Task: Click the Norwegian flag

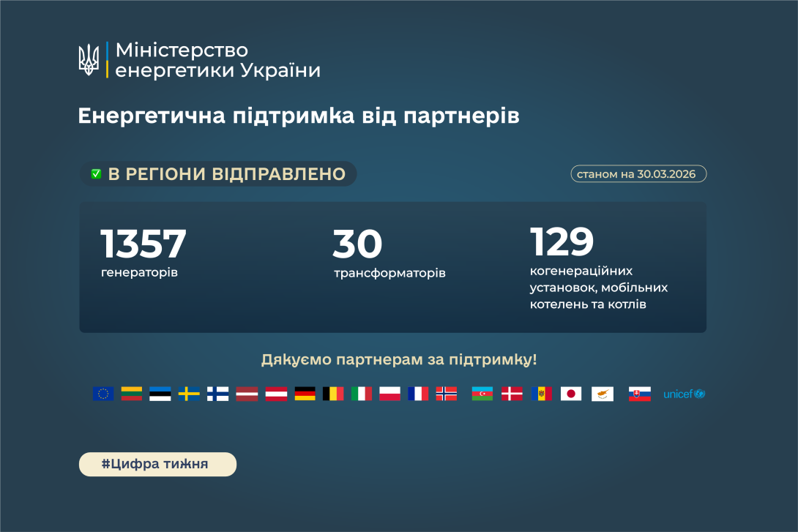Action: click(446, 394)
